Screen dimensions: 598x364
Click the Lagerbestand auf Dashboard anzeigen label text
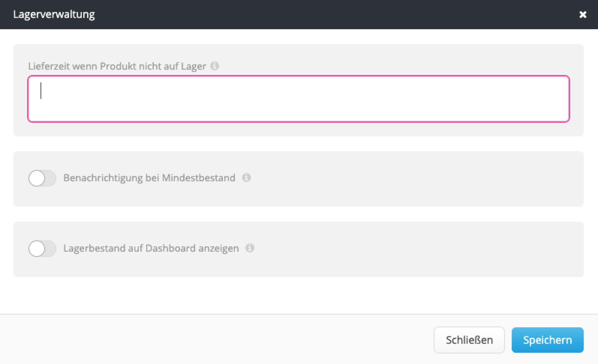(151, 248)
